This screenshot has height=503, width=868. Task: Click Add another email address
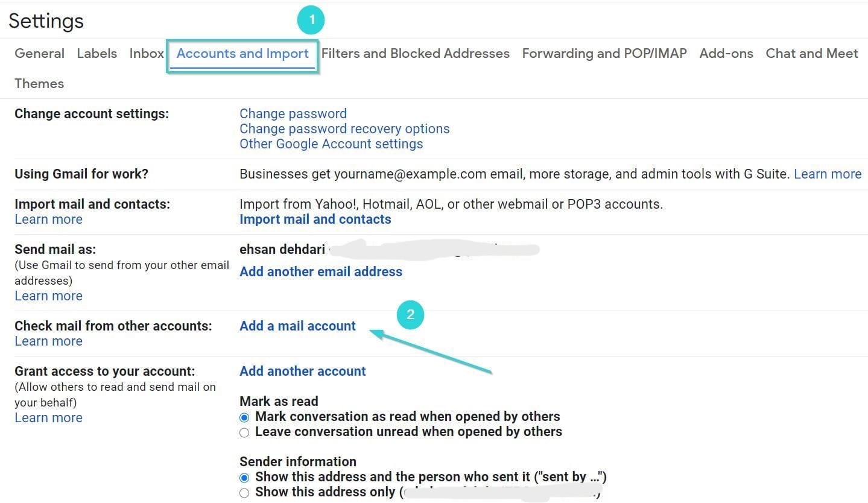point(320,272)
